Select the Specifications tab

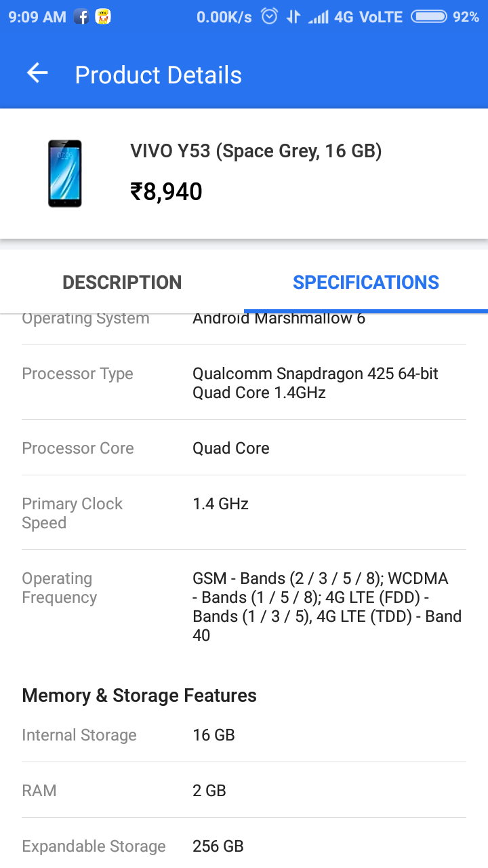click(366, 282)
